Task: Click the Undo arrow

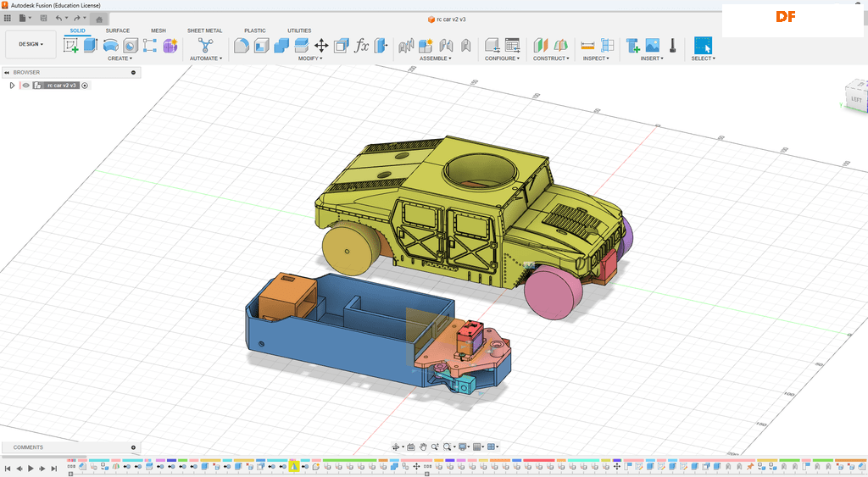Action: (x=58, y=19)
